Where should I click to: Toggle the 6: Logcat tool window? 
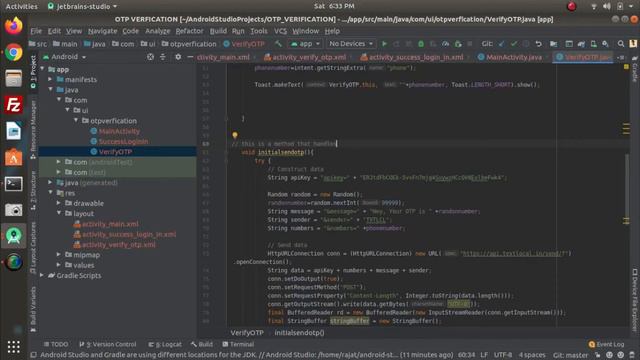point(165,344)
